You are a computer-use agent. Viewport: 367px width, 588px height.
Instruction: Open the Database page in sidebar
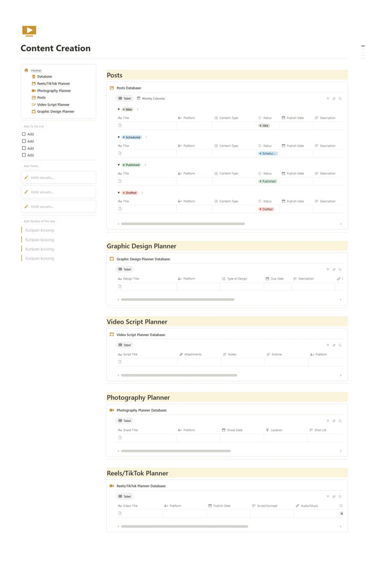point(44,76)
